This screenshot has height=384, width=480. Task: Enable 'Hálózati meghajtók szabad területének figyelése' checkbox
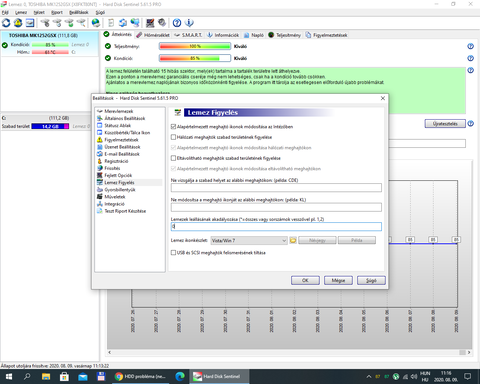point(173,137)
